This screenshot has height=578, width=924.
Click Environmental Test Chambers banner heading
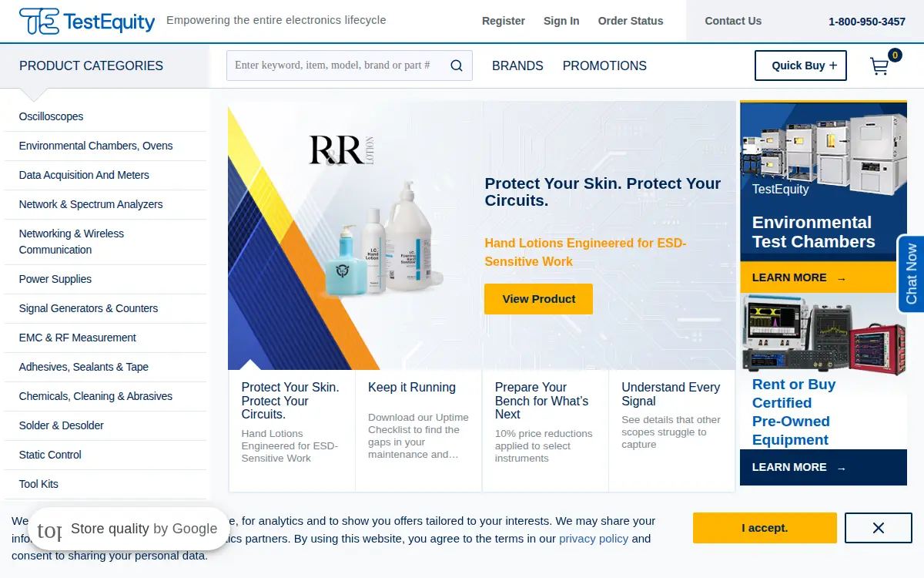(x=814, y=232)
